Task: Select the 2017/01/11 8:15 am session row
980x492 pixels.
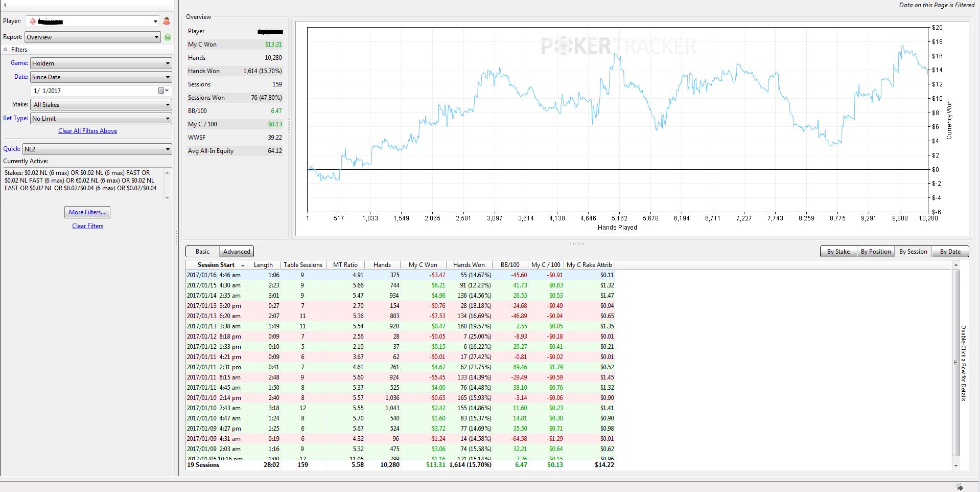Action: (x=400, y=377)
